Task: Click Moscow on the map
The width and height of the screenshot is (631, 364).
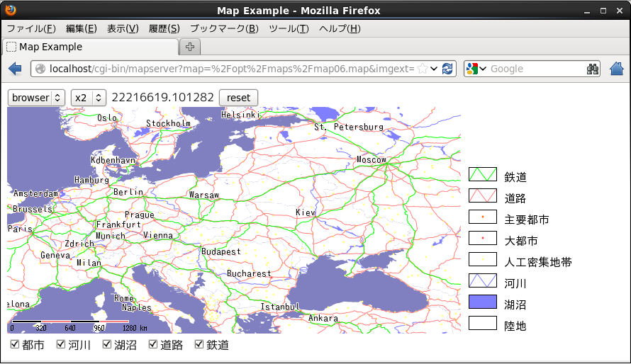Action: click(371, 160)
